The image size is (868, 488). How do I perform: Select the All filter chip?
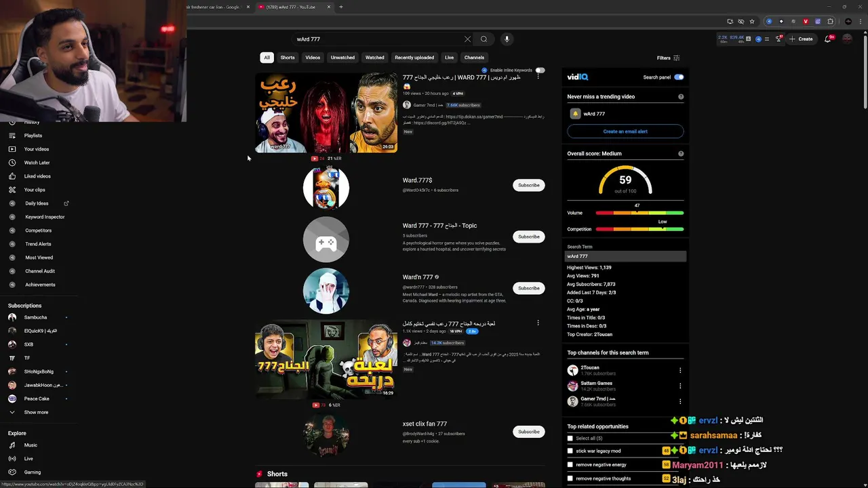tap(267, 58)
